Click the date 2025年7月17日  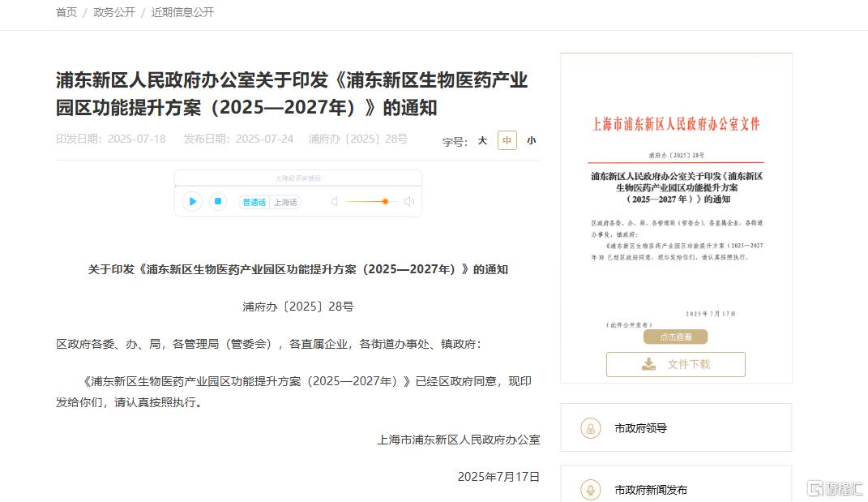point(498,477)
